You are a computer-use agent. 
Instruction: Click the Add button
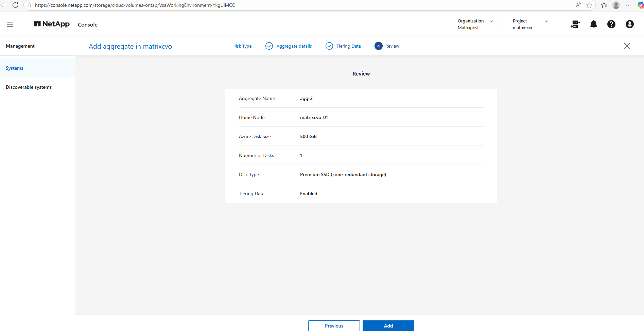tap(388, 326)
